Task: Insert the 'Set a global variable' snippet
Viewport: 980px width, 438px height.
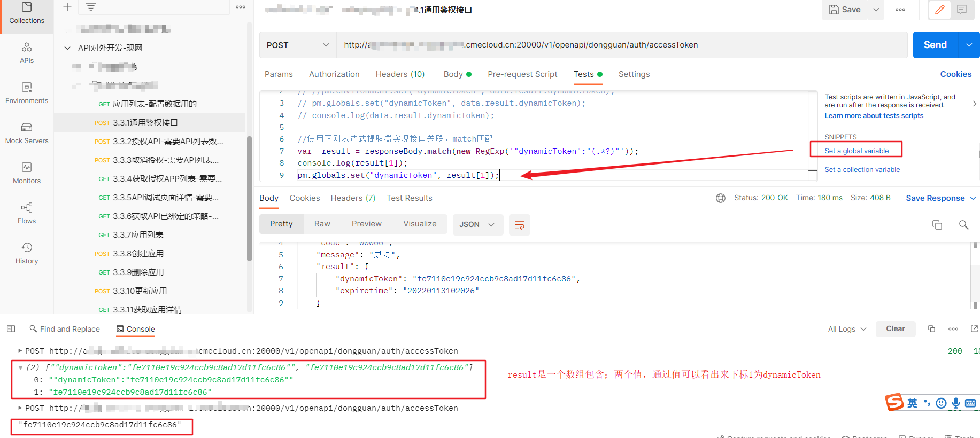Action: (856, 151)
